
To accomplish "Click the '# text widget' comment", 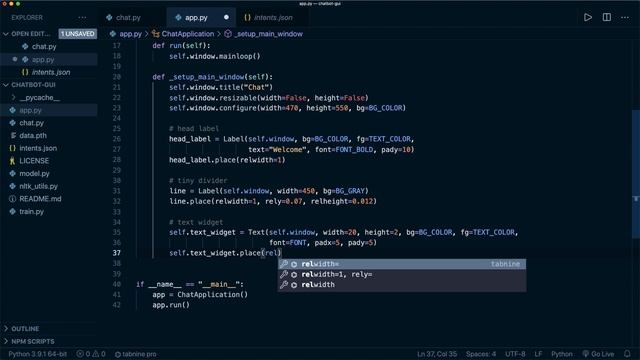I will pyautogui.click(x=196, y=222).
